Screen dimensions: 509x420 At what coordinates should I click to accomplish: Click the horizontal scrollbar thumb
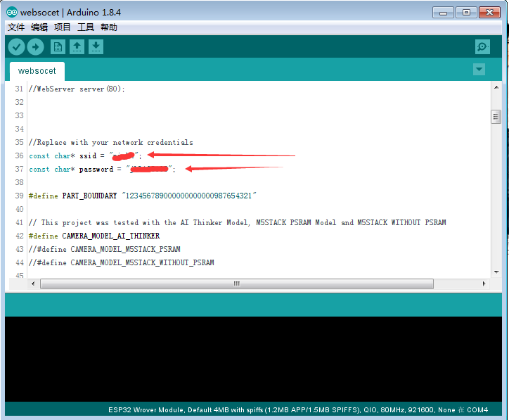click(237, 284)
